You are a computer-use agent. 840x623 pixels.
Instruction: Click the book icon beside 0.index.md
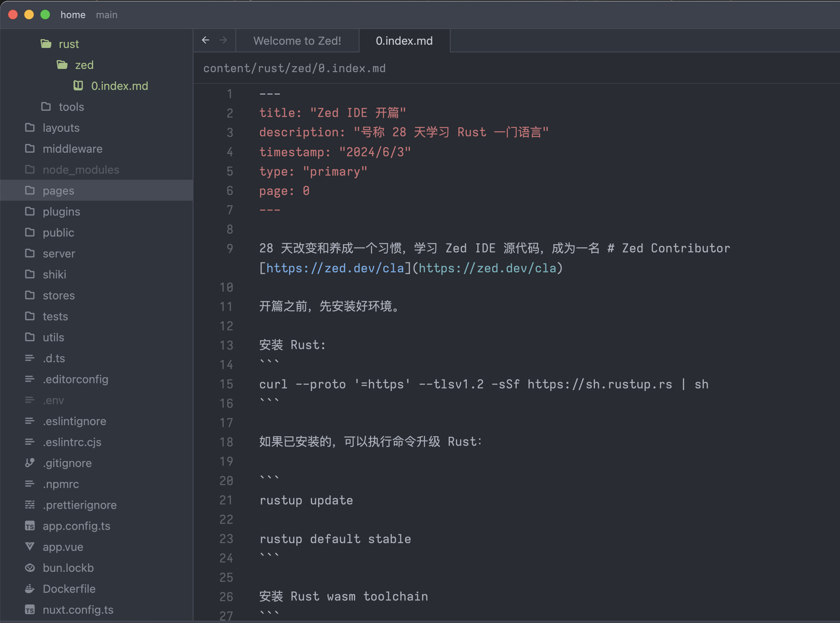(78, 85)
